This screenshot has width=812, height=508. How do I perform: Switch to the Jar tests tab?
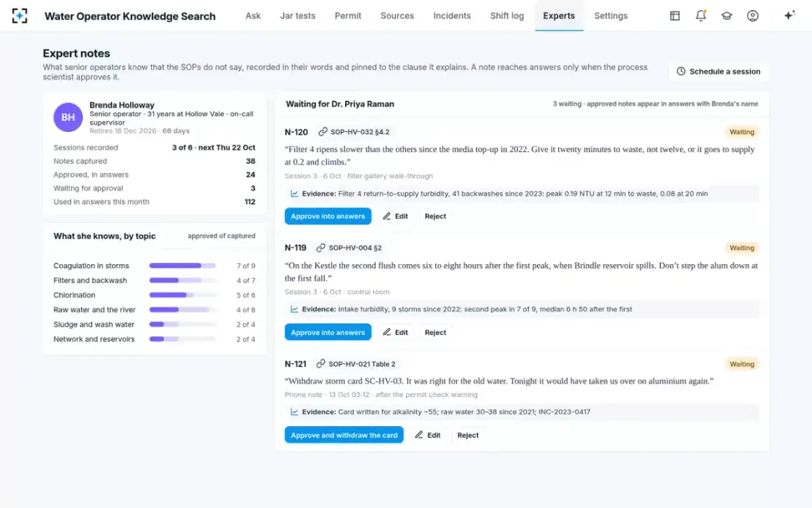298,16
